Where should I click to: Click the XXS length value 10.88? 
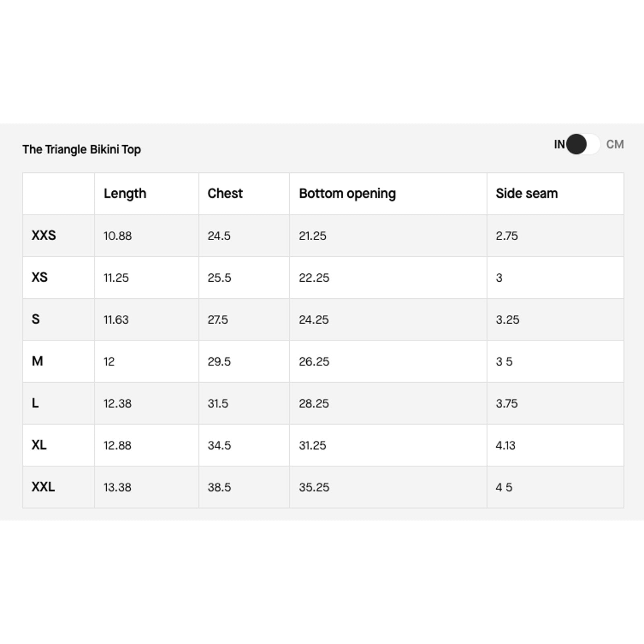pos(118,236)
